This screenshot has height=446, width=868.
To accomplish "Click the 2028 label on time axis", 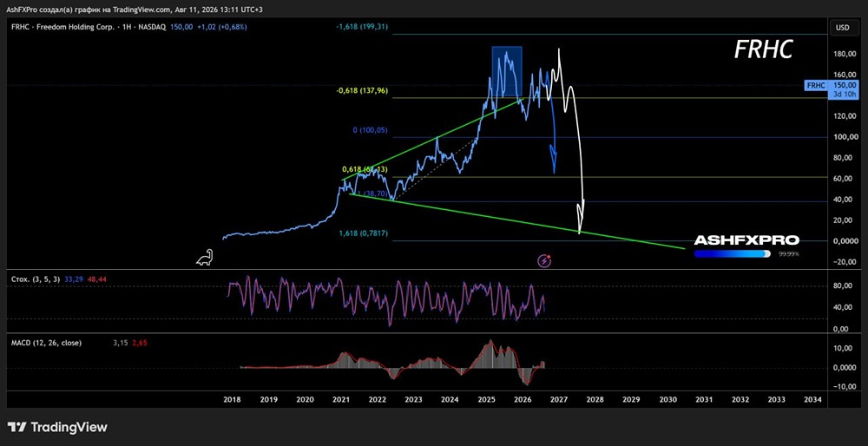I will 595,399.
